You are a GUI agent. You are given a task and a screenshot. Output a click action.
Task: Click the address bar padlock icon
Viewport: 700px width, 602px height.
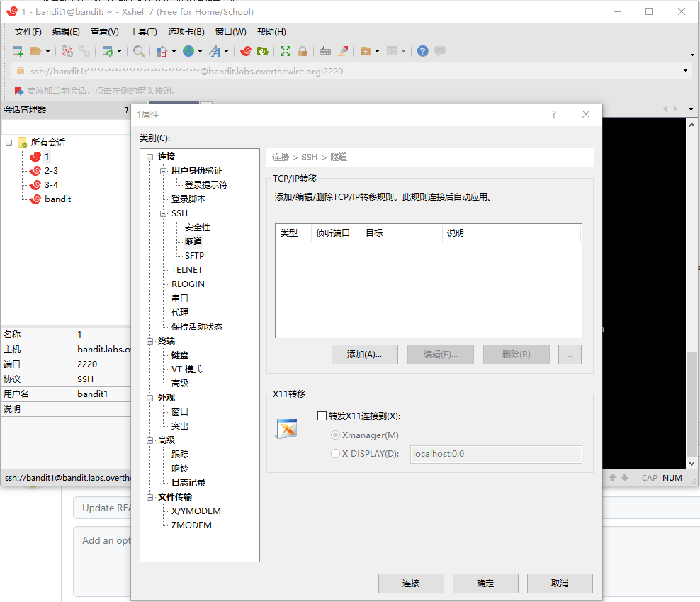(x=20, y=71)
